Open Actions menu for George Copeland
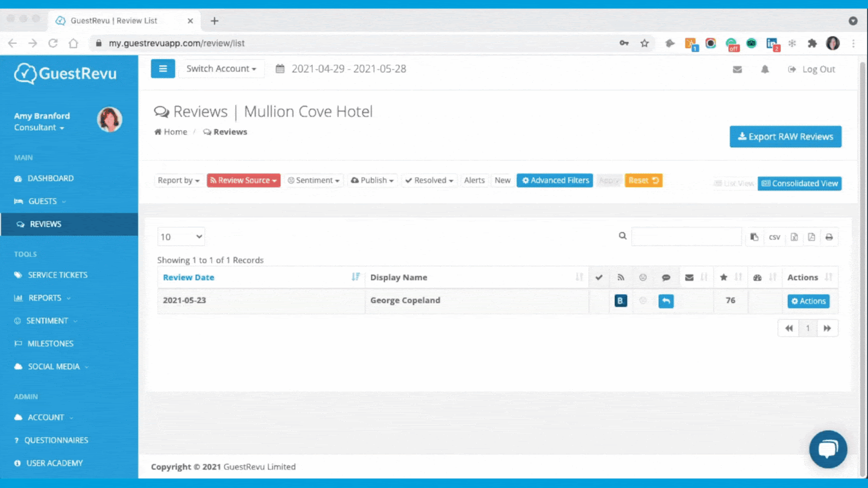This screenshot has width=868, height=488. pos(808,301)
